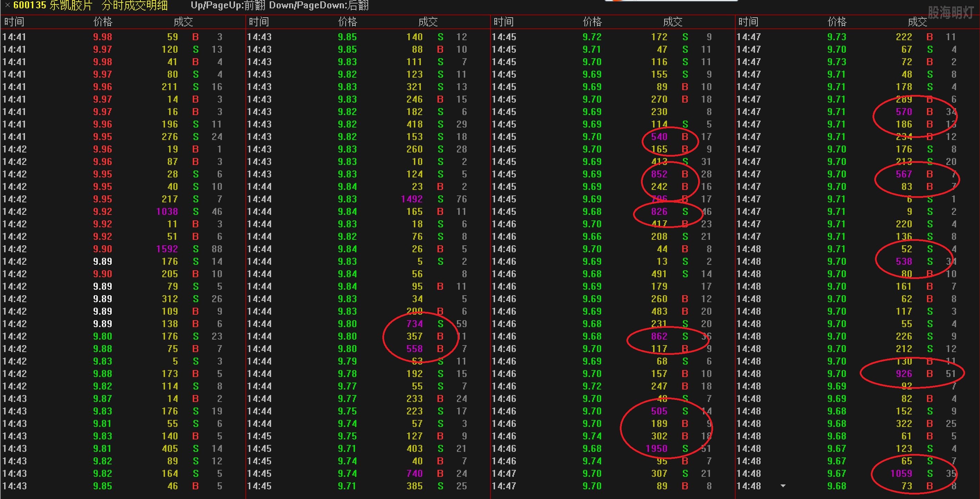The width and height of the screenshot is (980, 499).
Task: Click the B marker next to volume 740
Action: (440, 473)
